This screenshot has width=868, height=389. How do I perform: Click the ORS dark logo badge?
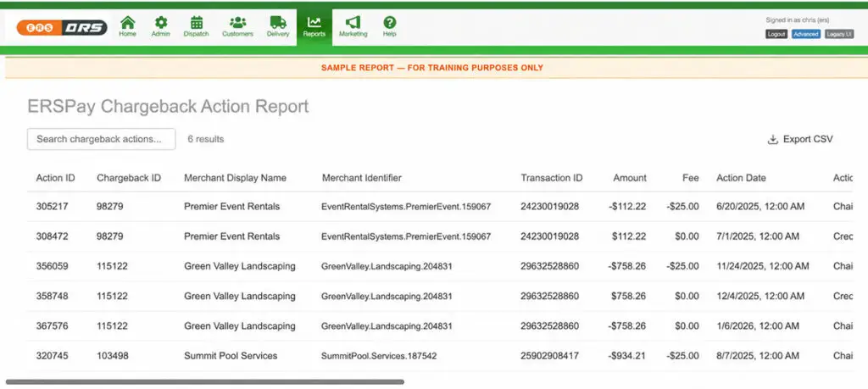click(x=84, y=28)
